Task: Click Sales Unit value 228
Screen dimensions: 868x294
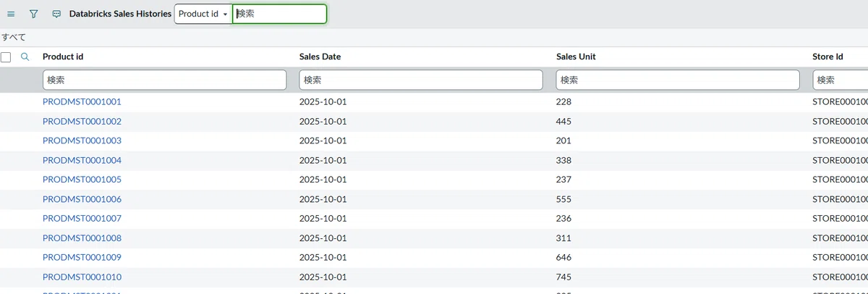Action: [x=563, y=102]
